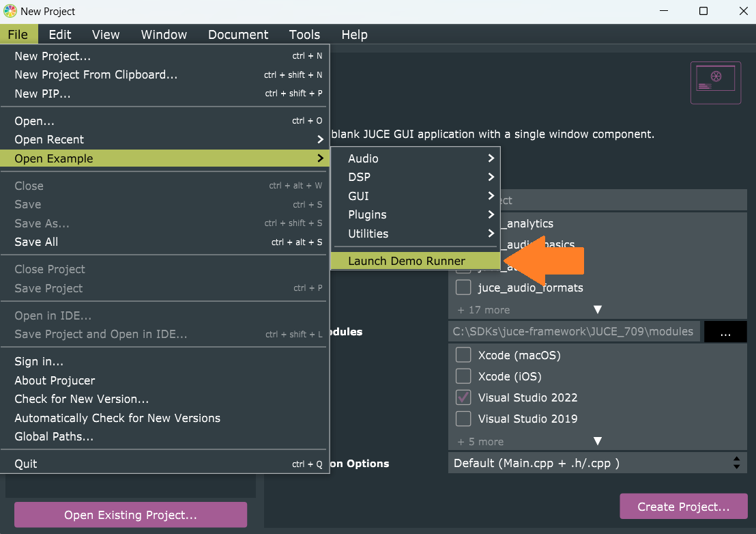Close the File menu via its title
Viewport: 756px width, 534px height.
(18, 35)
